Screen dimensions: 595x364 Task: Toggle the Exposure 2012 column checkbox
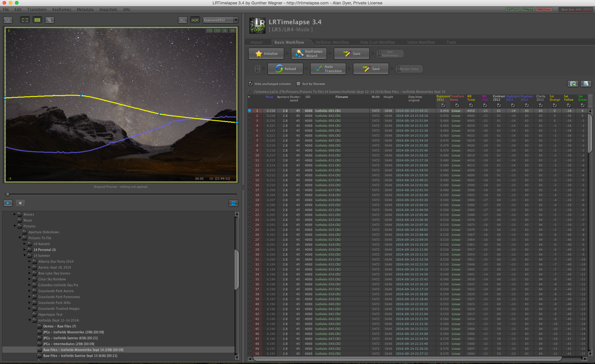[443, 105]
